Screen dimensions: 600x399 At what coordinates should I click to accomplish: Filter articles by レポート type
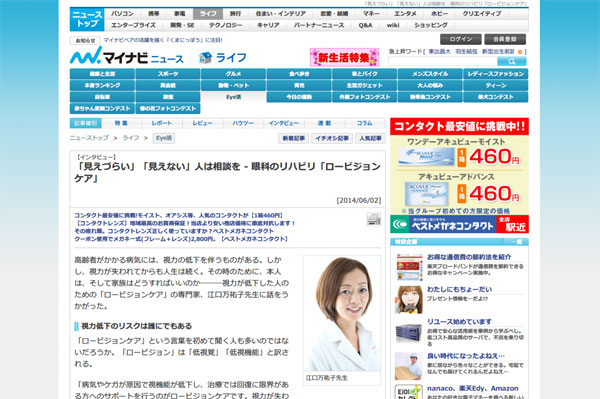coord(162,123)
